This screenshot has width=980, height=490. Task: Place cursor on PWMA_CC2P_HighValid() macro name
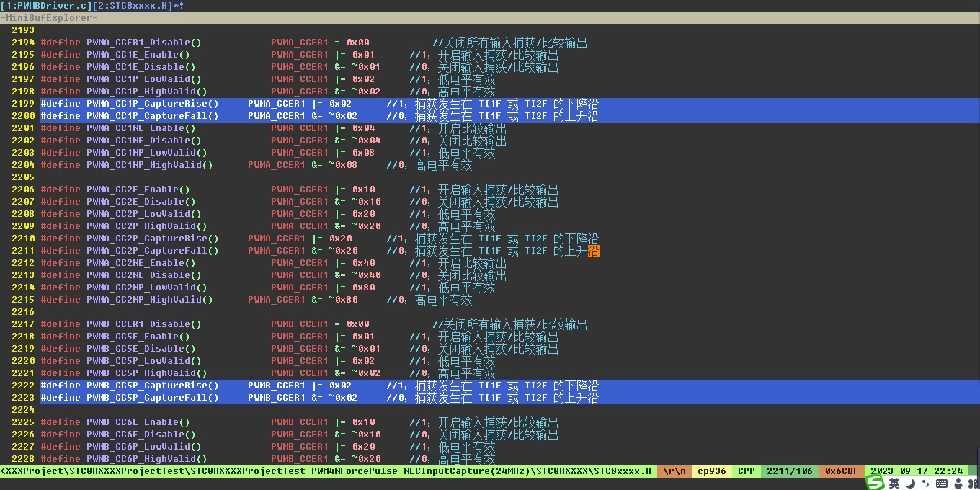click(x=147, y=226)
